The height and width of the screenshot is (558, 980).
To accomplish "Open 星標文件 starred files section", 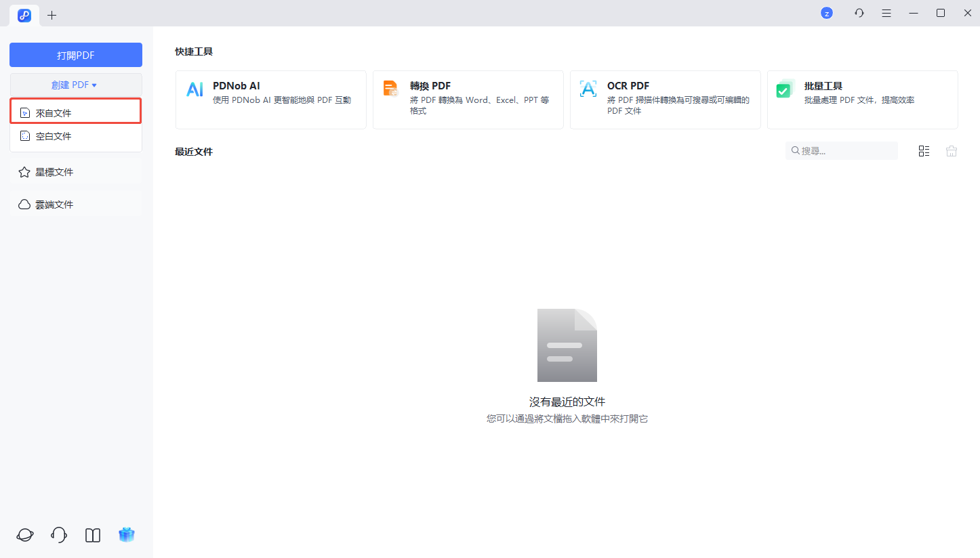I will point(75,172).
